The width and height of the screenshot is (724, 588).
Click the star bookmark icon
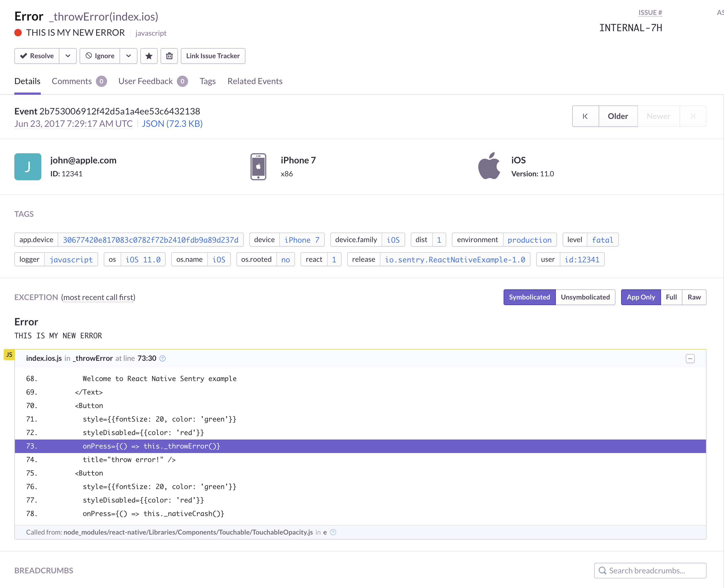click(149, 56)
